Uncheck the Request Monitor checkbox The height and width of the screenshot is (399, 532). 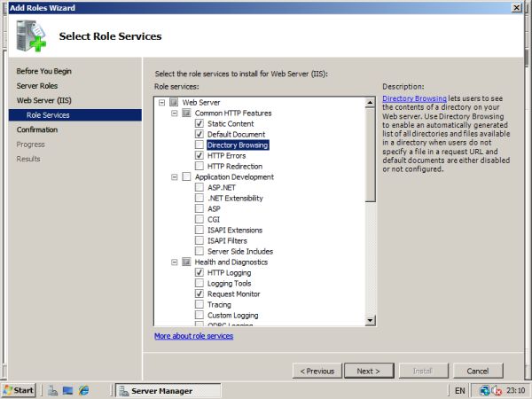(x=199, y=293)
